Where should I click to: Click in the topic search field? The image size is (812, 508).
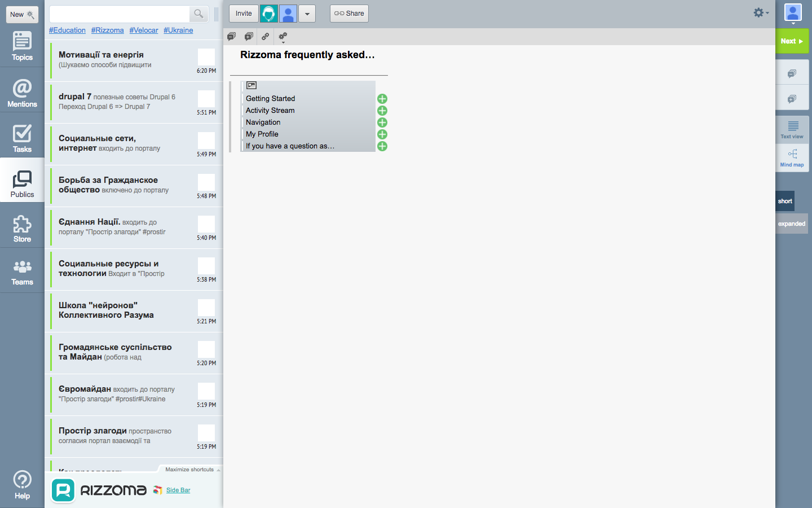tap(120, 14)
